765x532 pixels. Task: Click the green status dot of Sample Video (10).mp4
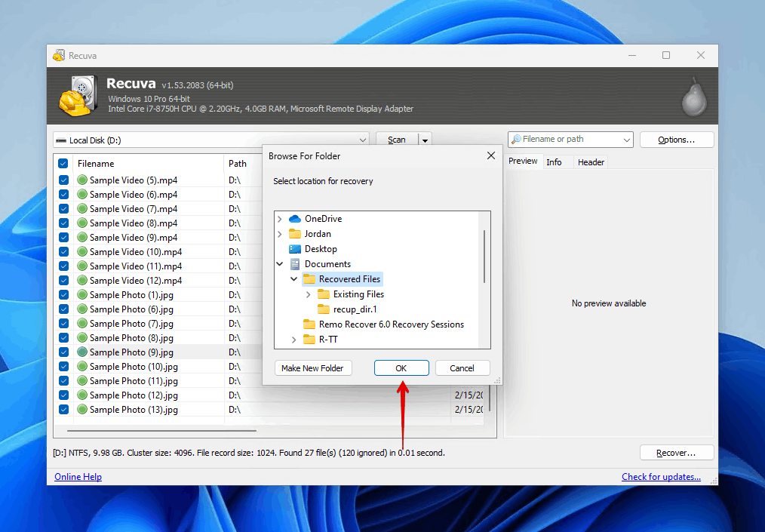tap(82, 252)
